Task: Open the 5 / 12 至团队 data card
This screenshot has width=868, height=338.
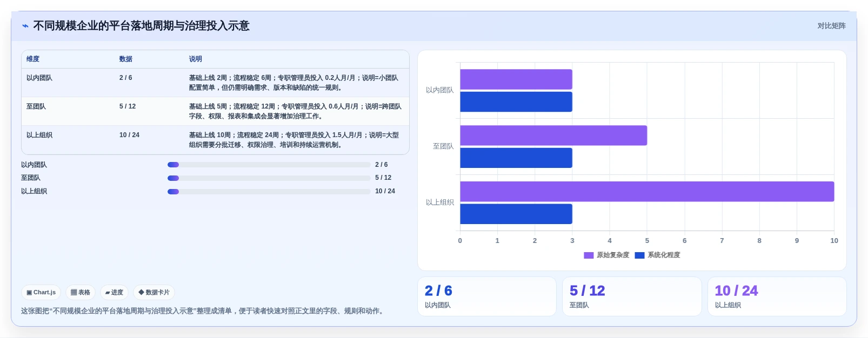Action: click(x=632, y=296)
